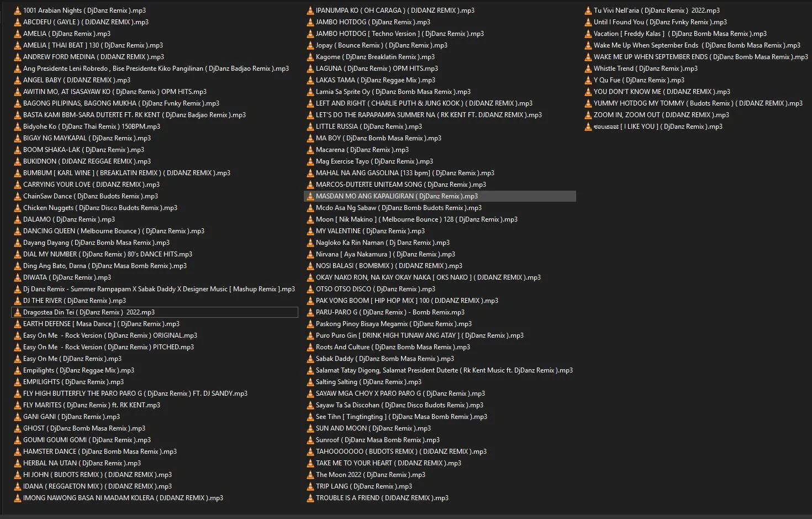The height and width of the screenshot is (519, 812).
Task: Click VLC icon for IPANUMPA KO file
Action: tap(310, 11)
